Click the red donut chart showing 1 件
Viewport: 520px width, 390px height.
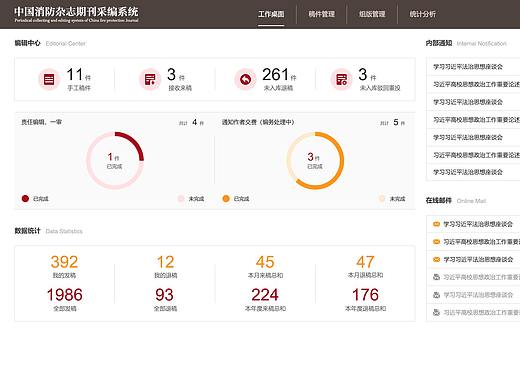tap(115, 160)
